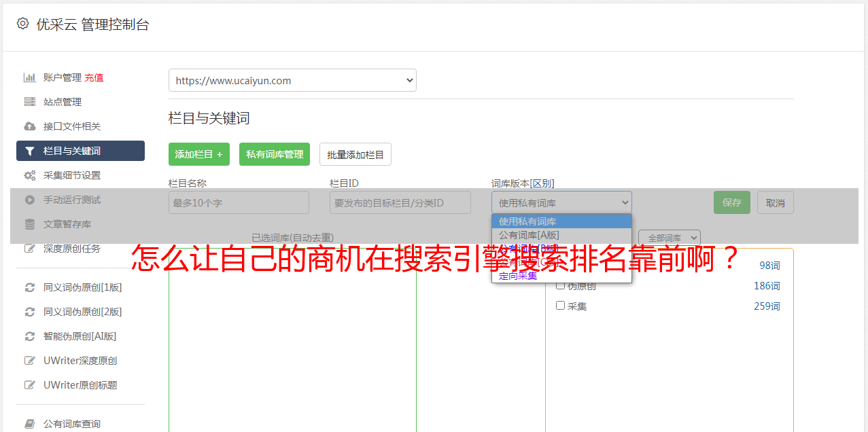Open UWriter原创标题 in the sidebar
868x432 pixels.
[x=80, y=385]
